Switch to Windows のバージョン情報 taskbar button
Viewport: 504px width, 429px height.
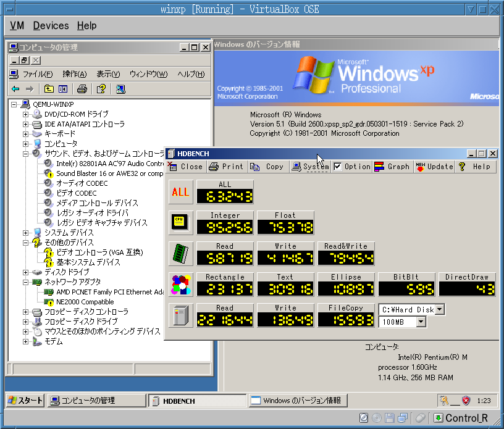(x=298, y=401)
